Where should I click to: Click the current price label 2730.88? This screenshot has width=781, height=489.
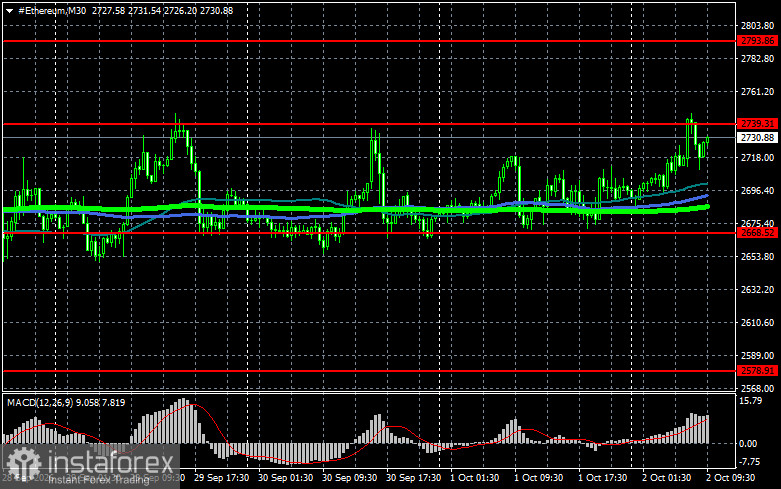757,137
